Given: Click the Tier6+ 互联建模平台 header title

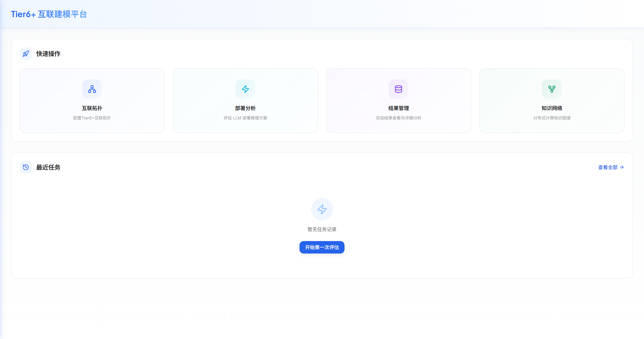Looking at the screenshot, I should (49, 14).
